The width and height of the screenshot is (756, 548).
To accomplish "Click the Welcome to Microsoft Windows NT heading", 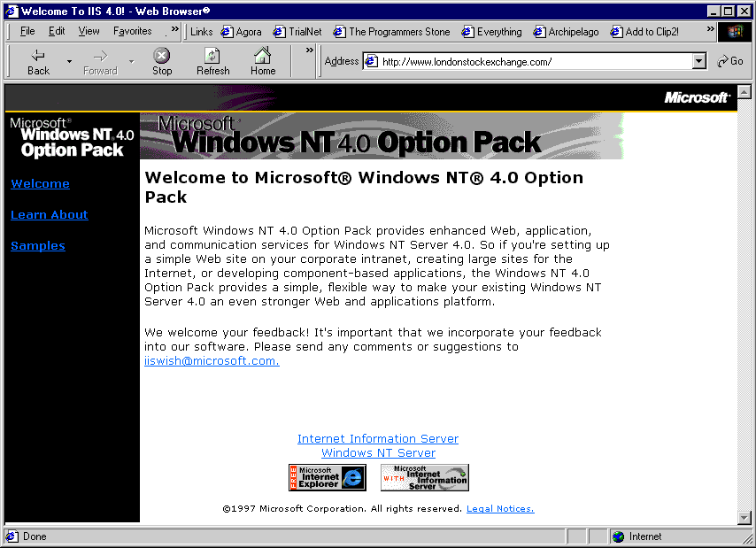I will click(364, 187).
